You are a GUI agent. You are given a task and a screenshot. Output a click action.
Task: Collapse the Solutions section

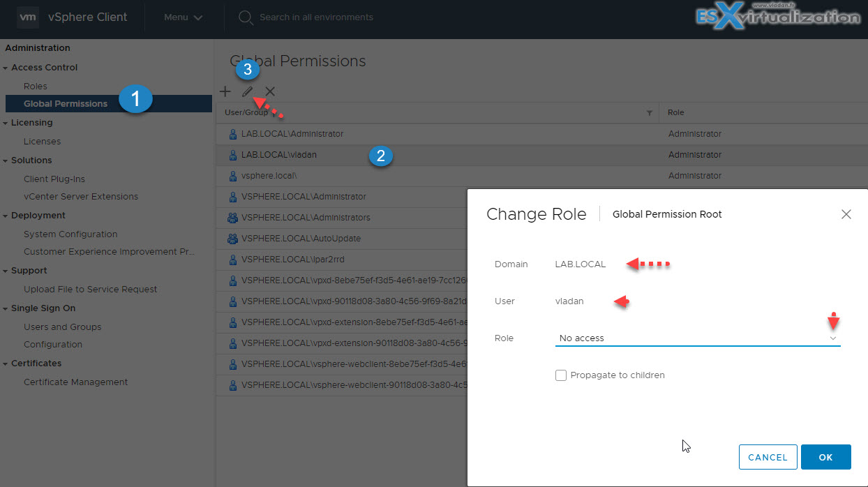click(6, 160)
